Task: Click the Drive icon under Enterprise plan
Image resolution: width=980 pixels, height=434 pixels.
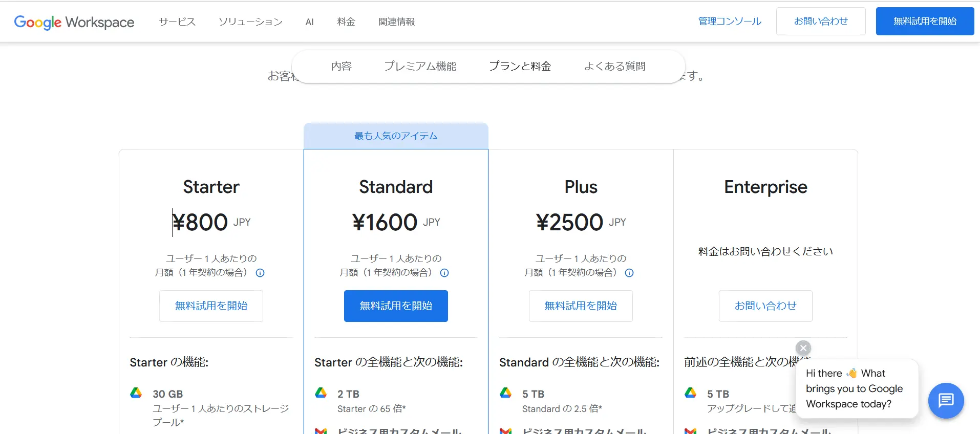Action: pyautogui.click(x=690, y=393)
